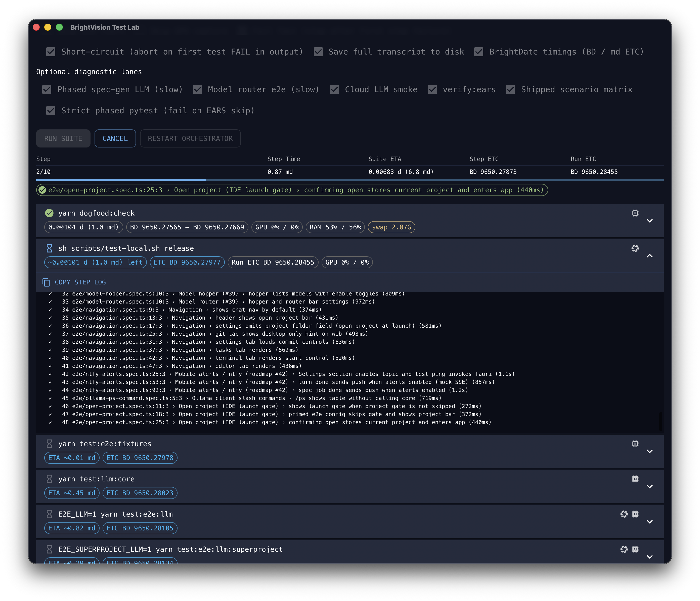
Task: Uncheck Model router e2e (slow) lane
Action: 197,89
